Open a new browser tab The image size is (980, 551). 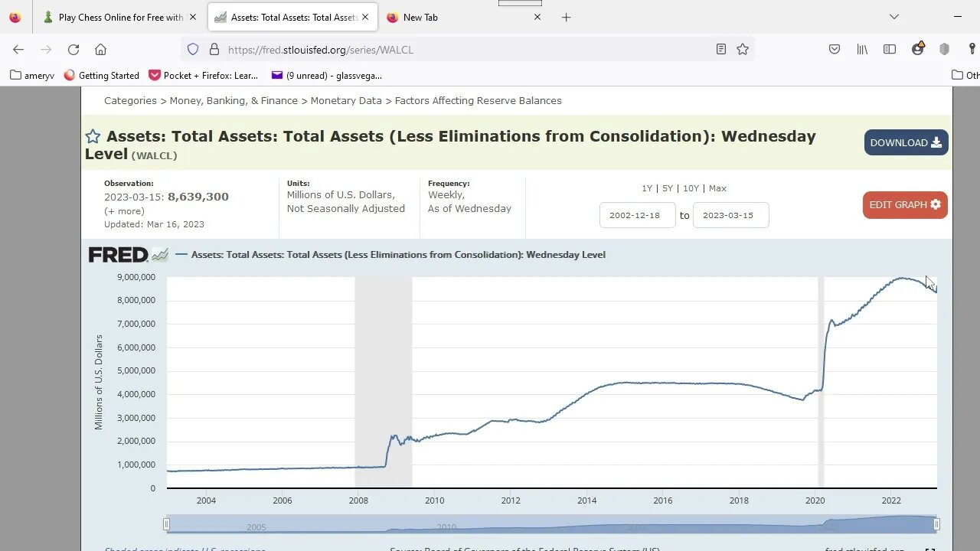point(567,17)
